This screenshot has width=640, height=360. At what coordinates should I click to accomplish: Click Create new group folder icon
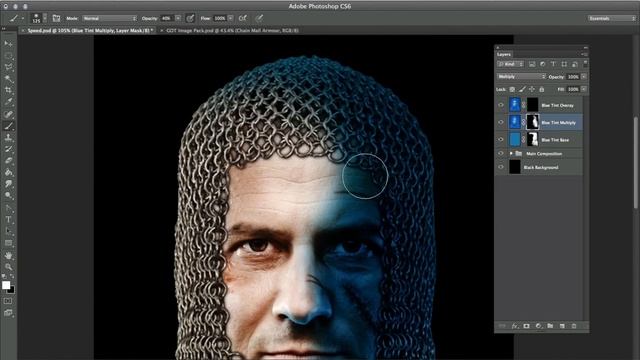point(550,326)
